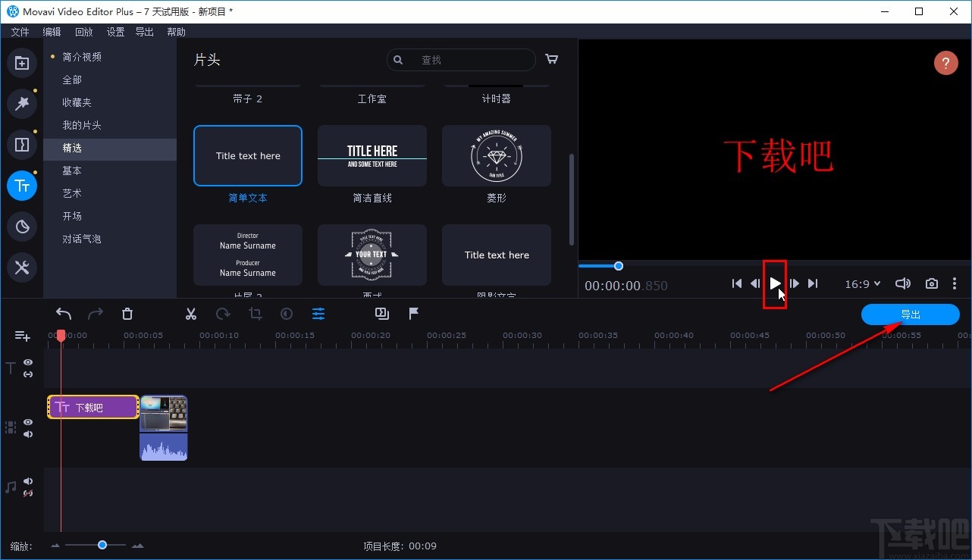
Task: Toggle audio track link icon
Action: pos(28,493)
